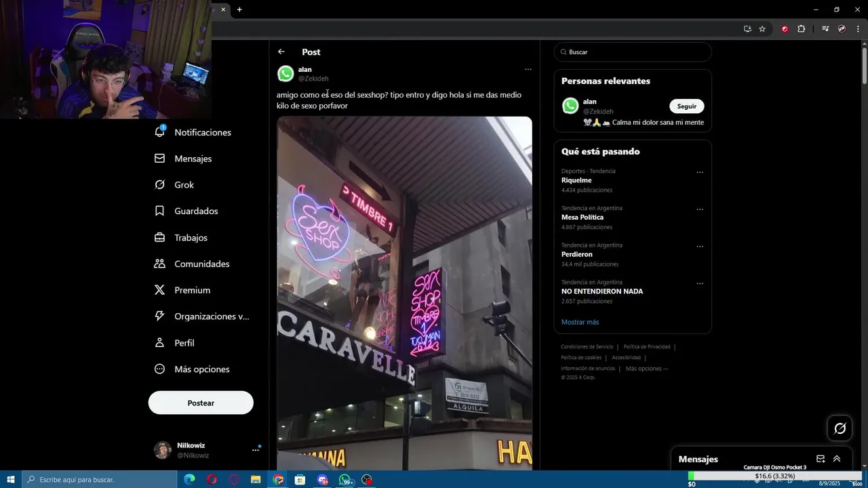Open the Mesa Política trending topic
Screen dimensions: 868x488
[x=583, y=218]
